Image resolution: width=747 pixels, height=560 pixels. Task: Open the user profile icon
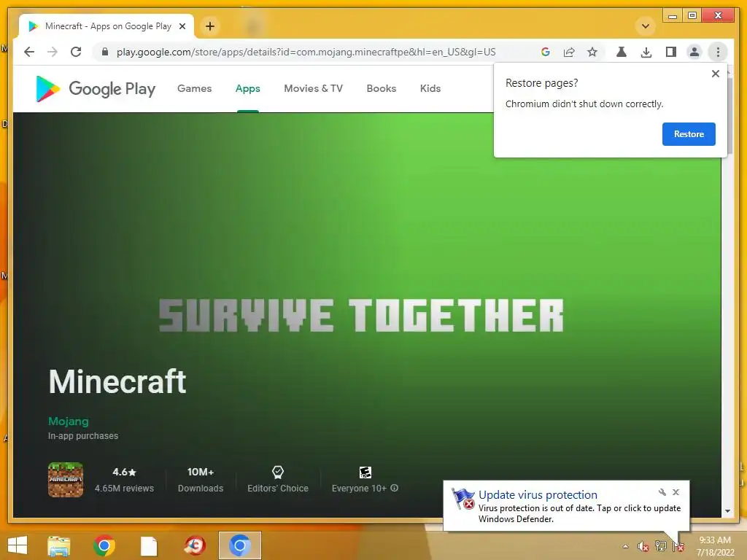click(694, 52)
